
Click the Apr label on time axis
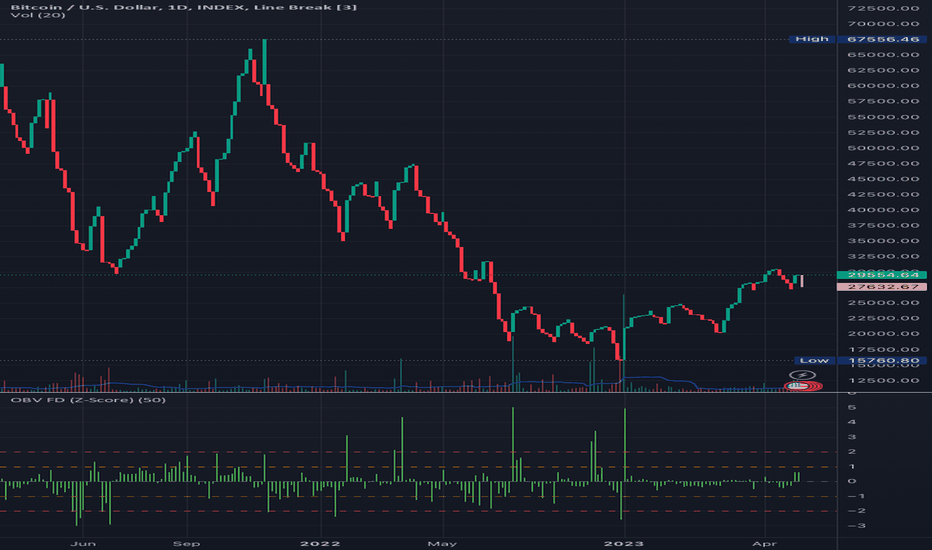764,543
